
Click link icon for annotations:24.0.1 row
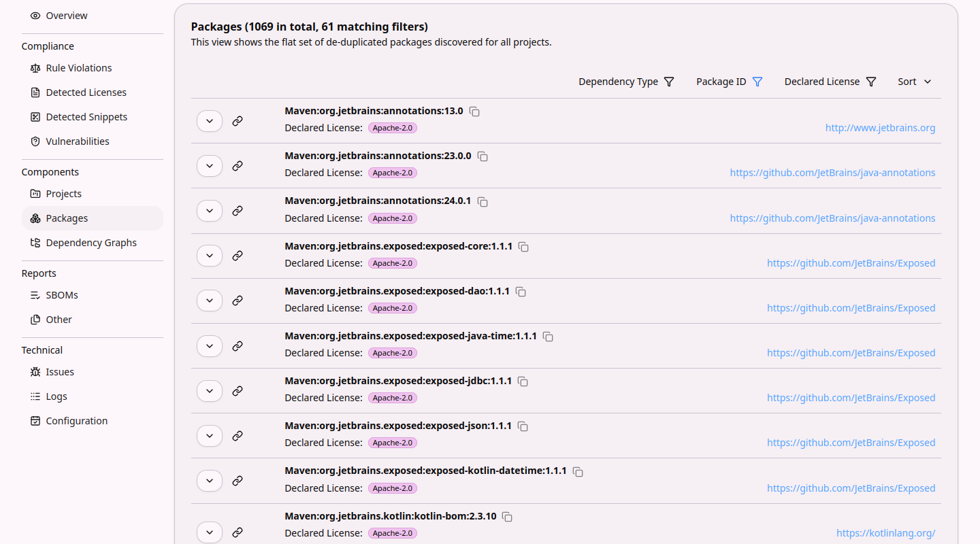[238, 211]
